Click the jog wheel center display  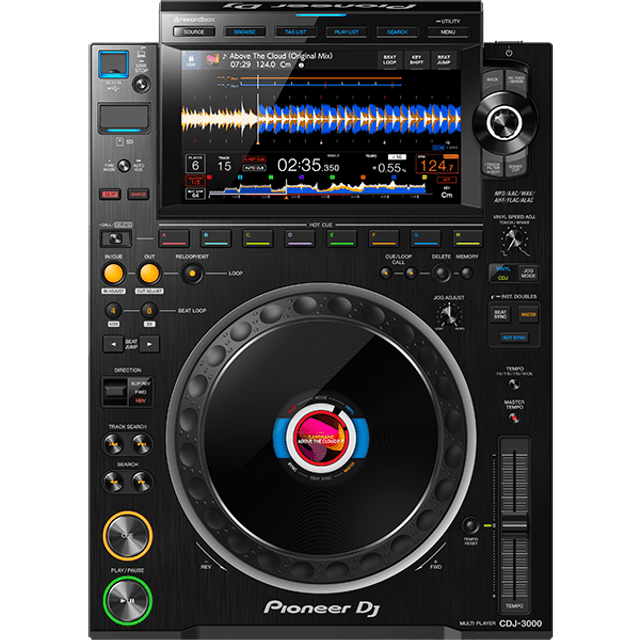(x=321, y=438)
